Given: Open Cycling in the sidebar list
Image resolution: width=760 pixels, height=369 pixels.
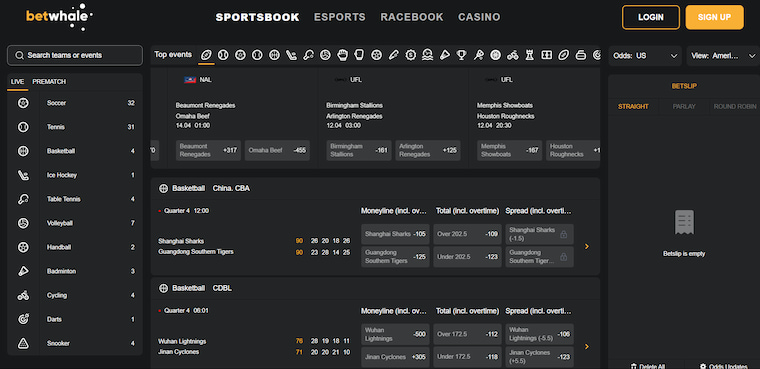Looking at the screenshot, I should point(75,295).
